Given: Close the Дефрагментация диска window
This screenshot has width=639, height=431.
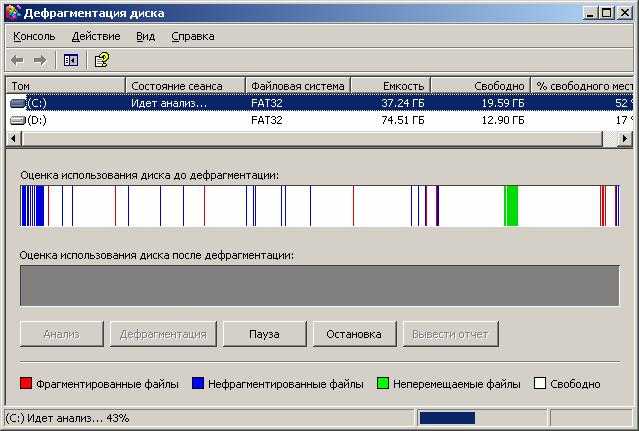Looking at the screenshot, I should (x=624, y=13).
